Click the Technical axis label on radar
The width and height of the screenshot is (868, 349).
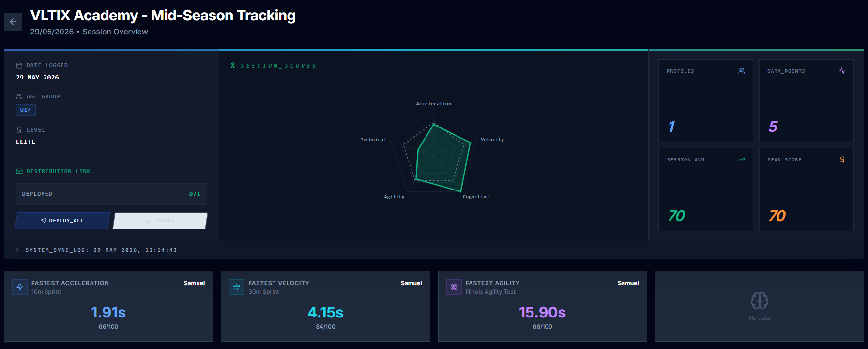pos(373,140)
